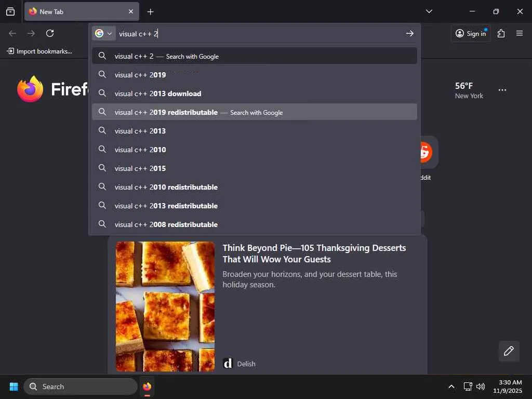Open the Extensions puzzle icon

pos(501,33)
